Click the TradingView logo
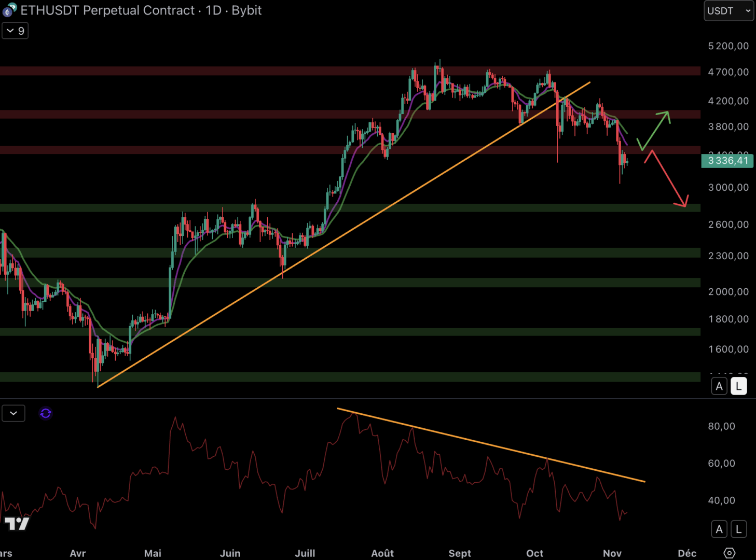This screenshot has height=560, width=756. coord(17,524)
